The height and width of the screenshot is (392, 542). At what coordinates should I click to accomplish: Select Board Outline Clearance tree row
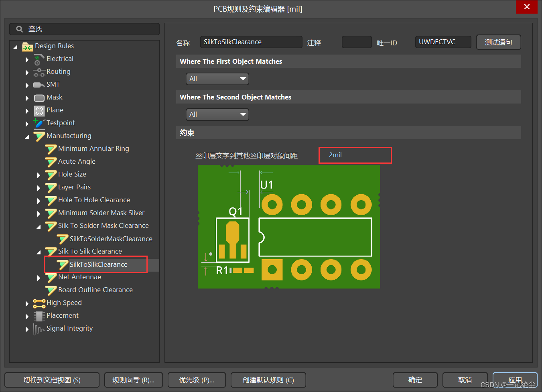[x=95, y=290]
